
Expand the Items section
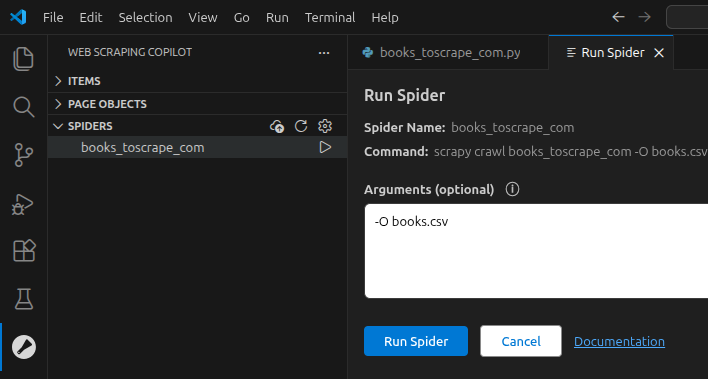[197, 81]
